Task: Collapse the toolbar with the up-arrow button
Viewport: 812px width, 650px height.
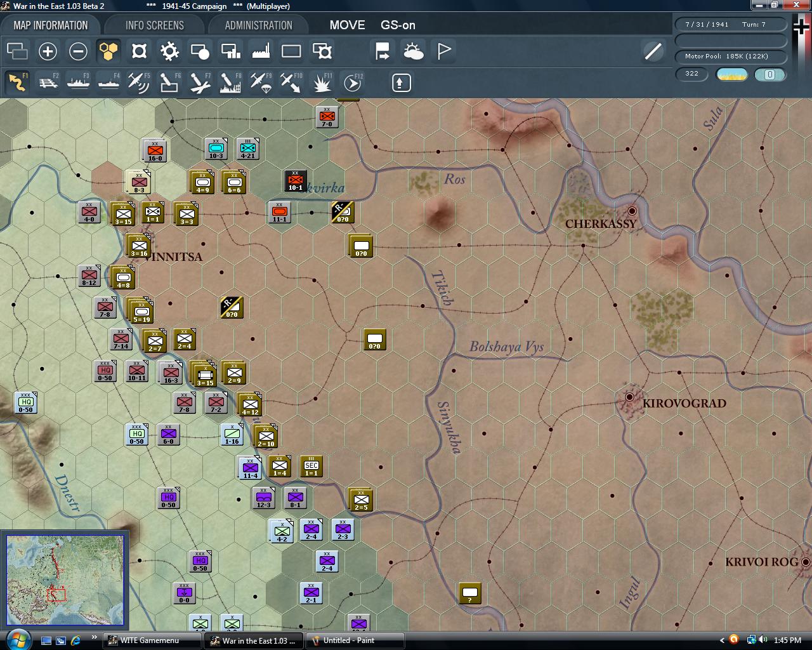Action: pos(400,83)
